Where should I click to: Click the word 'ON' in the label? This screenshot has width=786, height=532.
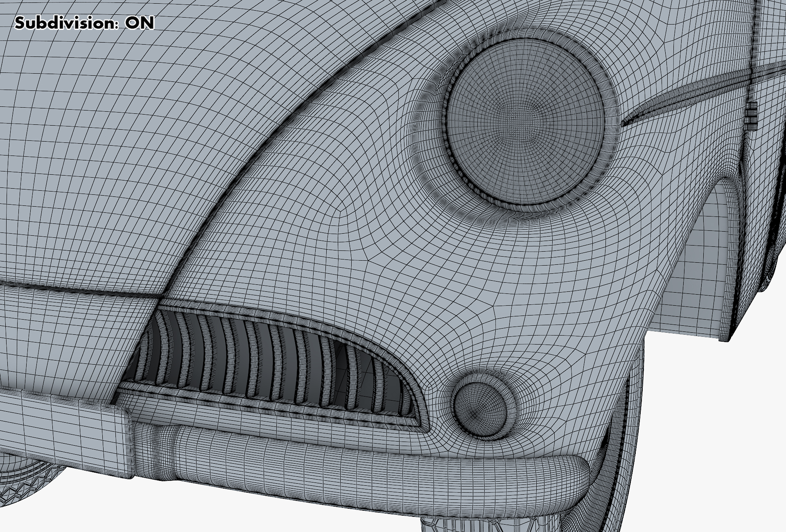tap(139, 23)
